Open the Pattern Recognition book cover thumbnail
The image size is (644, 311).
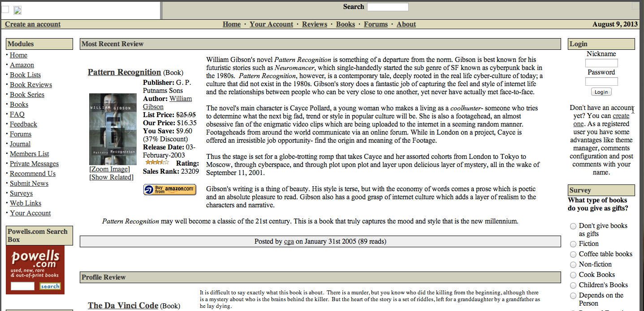(x=113, y=129)
